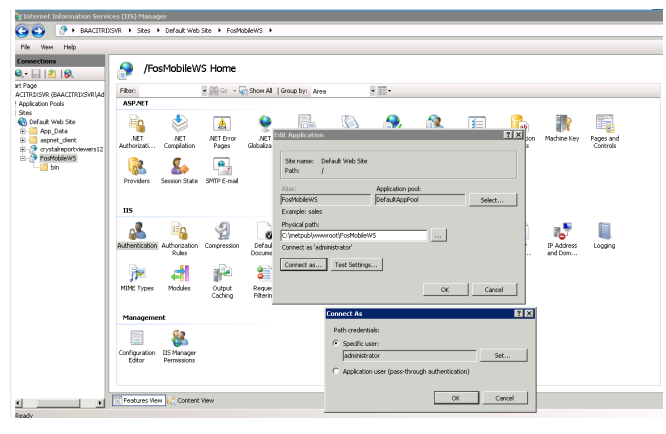The width and height of the screenshot is (666, 434).
Task: Open the File menu
Action: (x=25, y=47)
